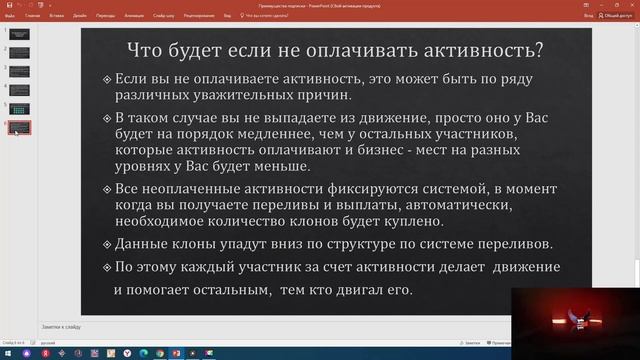Select slide 4 thumbnail
This screenshot has height=360, width=640.
click(x=19, y=90)
